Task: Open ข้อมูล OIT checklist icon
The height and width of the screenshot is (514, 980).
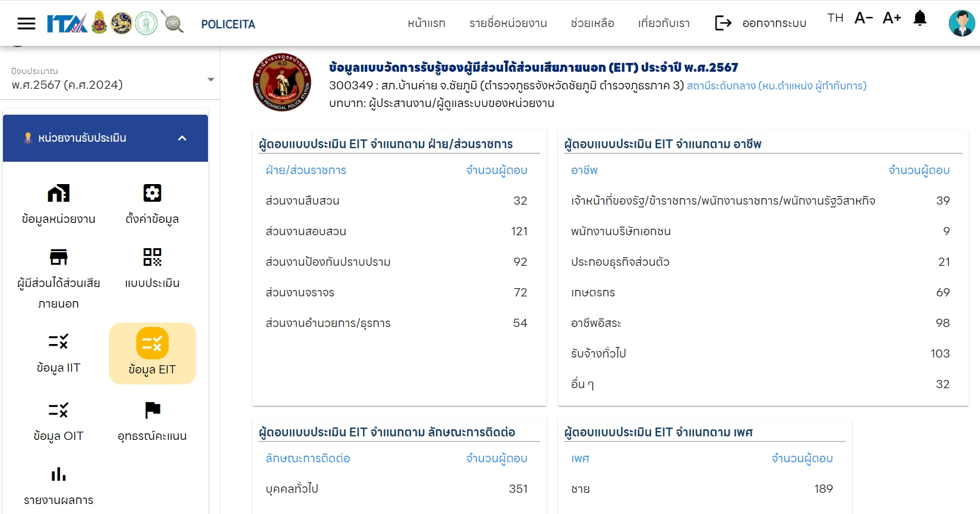Action: point(58,410)
